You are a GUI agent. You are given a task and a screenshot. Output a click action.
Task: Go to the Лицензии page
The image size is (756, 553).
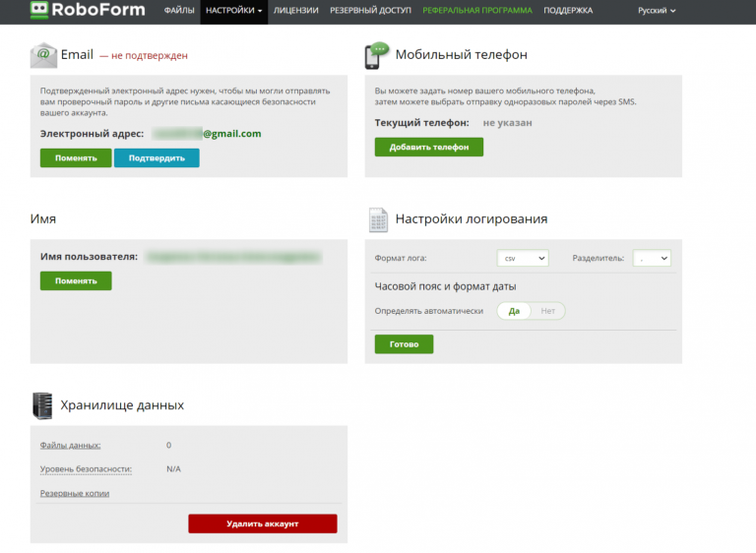click(296, 10)
